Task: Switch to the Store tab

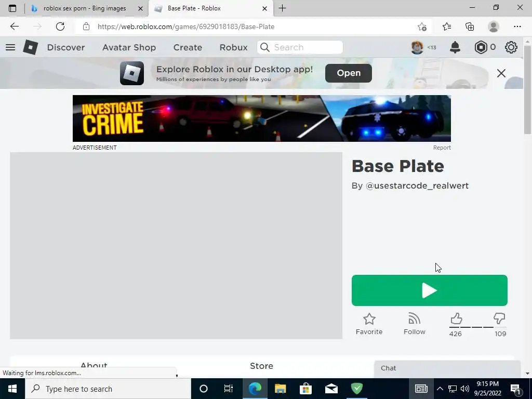Action: pos(262,366)
